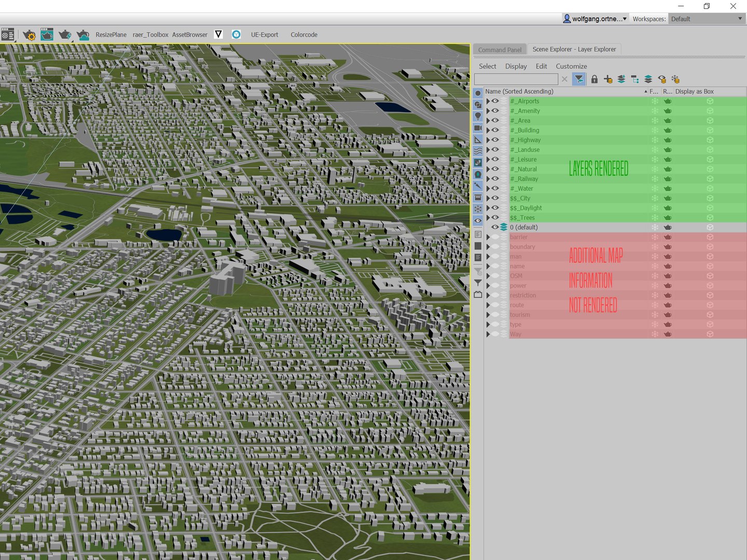Sort by Name (Sorted Ascending) column header

point(566,91)
